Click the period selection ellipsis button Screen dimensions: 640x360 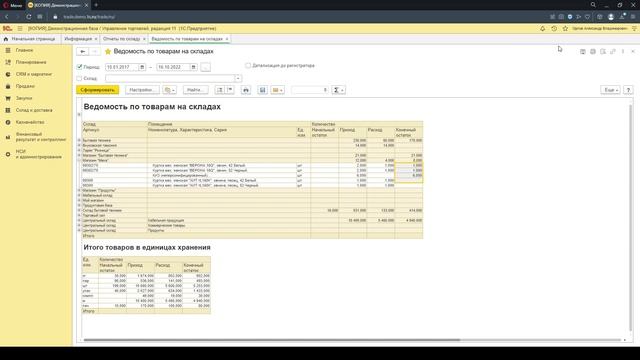click(x=205, y=67)
